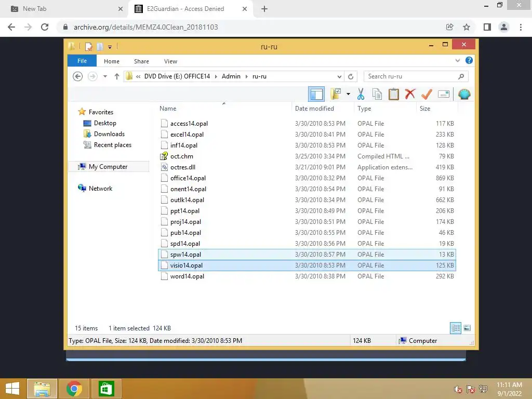
Task: Click the orange checkmark Properties icon
Action: 427,94
